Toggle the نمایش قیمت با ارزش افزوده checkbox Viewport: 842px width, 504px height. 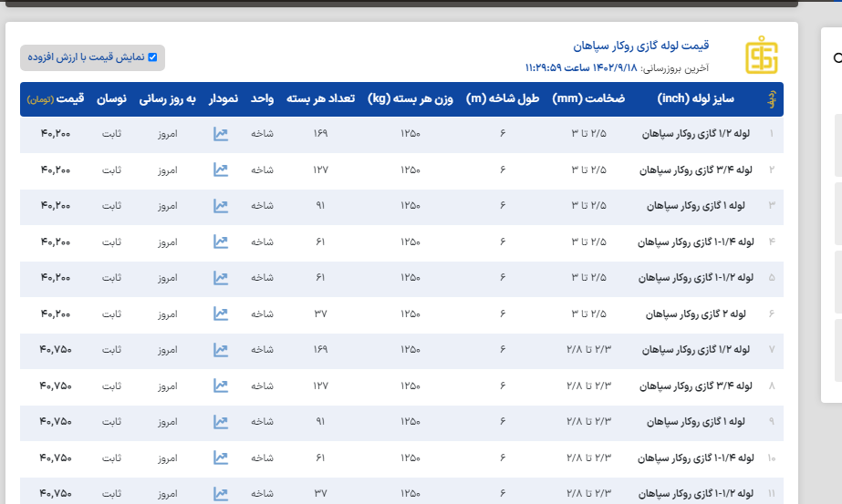152,57
